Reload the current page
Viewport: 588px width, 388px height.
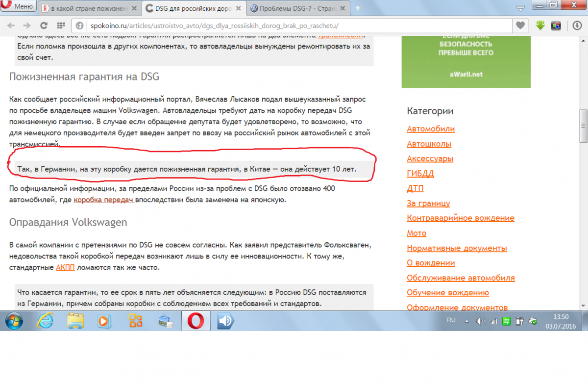[x=44, y=26]
